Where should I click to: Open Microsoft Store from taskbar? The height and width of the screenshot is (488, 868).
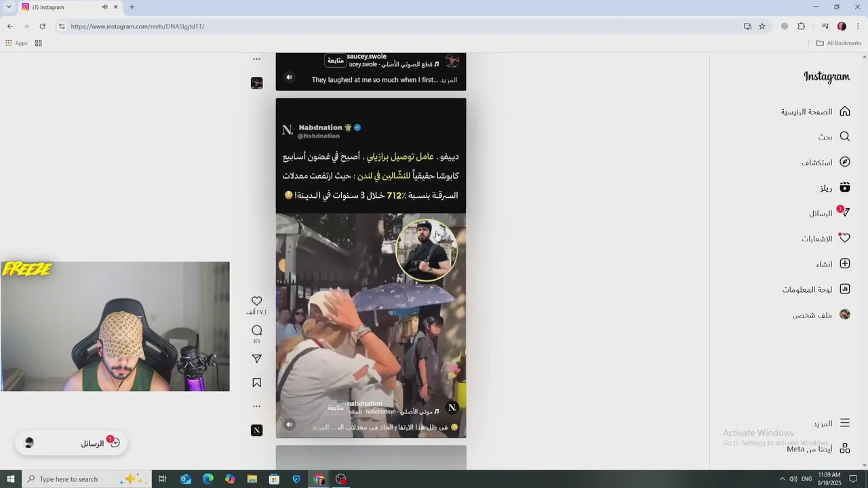274,479
